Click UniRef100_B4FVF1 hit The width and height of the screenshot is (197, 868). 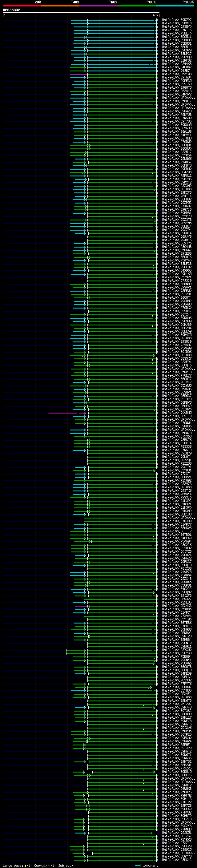point(177,135)
